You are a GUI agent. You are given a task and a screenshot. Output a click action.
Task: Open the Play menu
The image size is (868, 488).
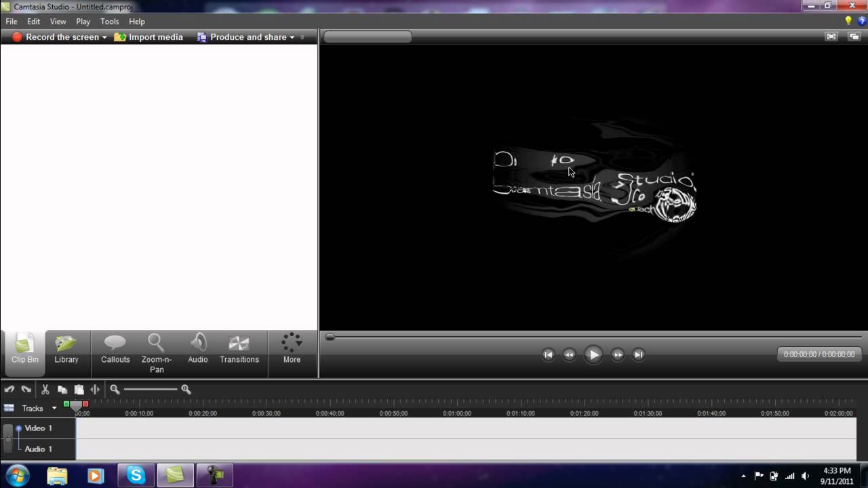point(83,22)
